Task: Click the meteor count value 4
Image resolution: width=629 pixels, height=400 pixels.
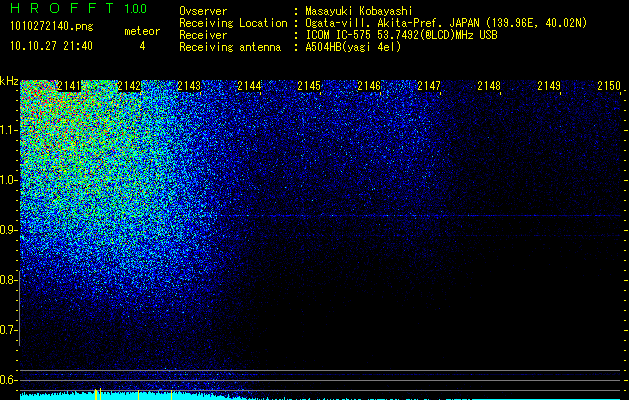Action: [142, 46]
